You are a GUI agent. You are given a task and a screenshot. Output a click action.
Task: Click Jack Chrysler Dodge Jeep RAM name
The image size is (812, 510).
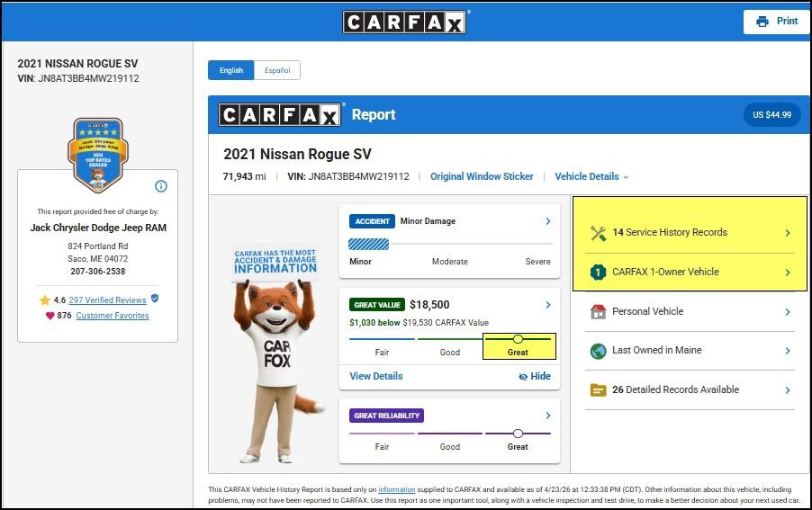pyautogui.click(x=98, y=228)
